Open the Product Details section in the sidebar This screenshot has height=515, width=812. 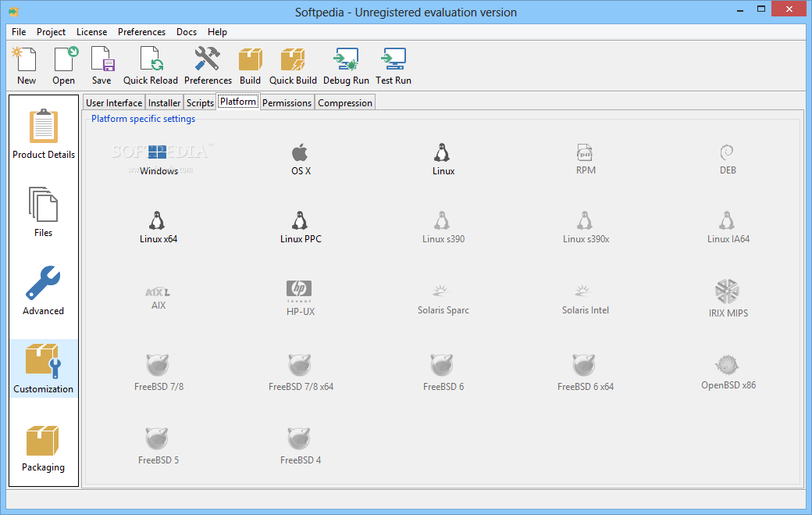coord(44,134)
